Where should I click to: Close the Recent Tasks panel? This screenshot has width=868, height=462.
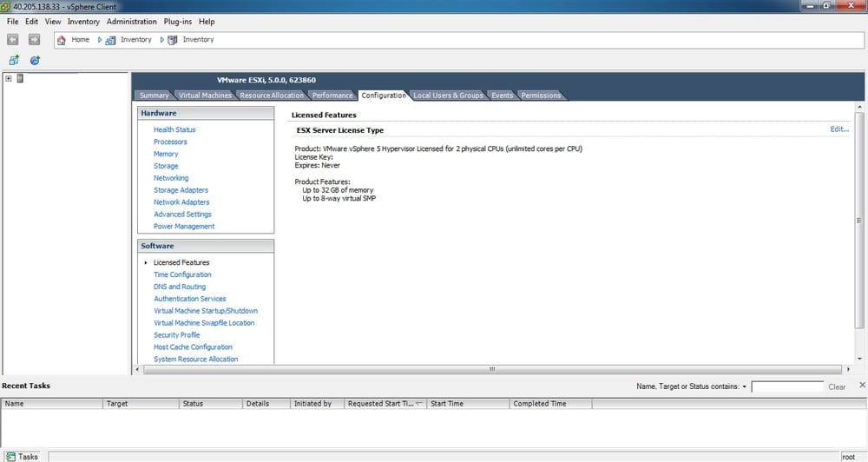tap(862, 385)
